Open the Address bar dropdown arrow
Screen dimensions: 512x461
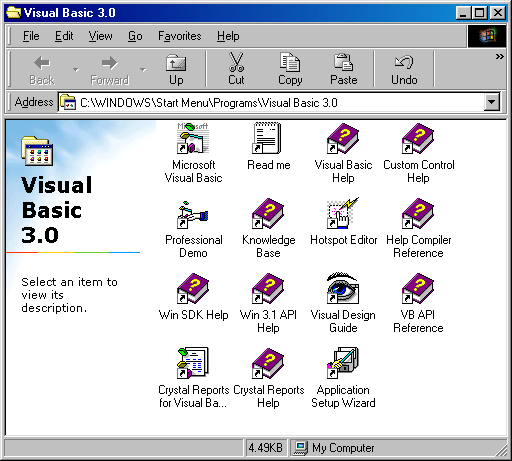point(492,102)
